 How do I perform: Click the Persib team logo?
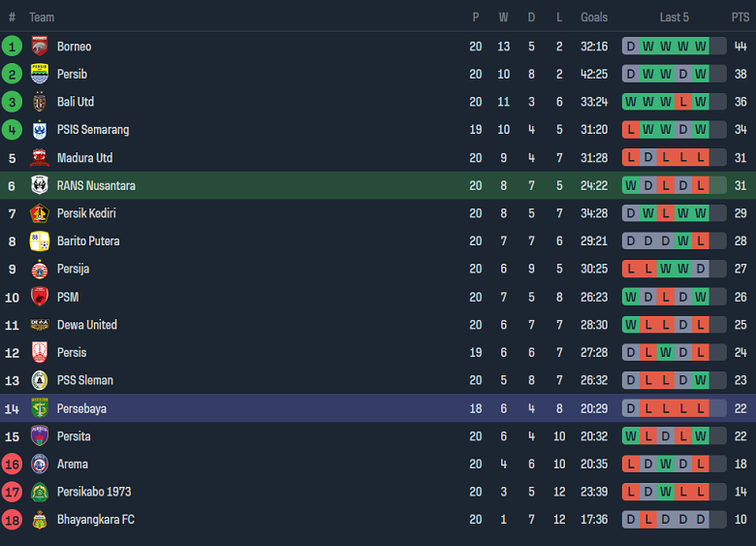pos(40,75)
